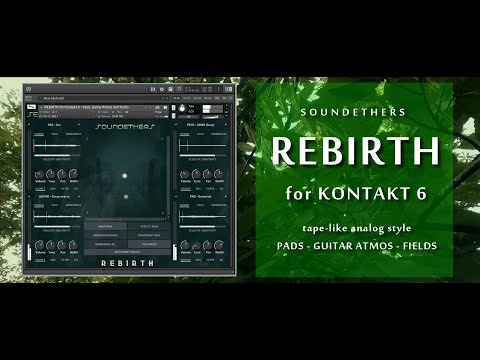Select previous sound for bottom-right PAD layer
The image size is (480, 360).
tap(176, 197)
